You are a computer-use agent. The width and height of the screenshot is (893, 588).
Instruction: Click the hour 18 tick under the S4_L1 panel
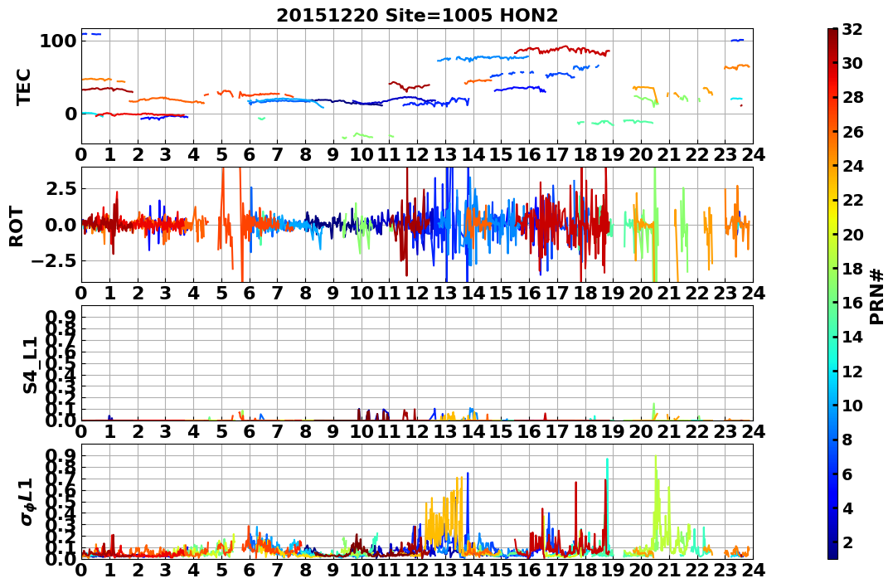coord(585,431)
